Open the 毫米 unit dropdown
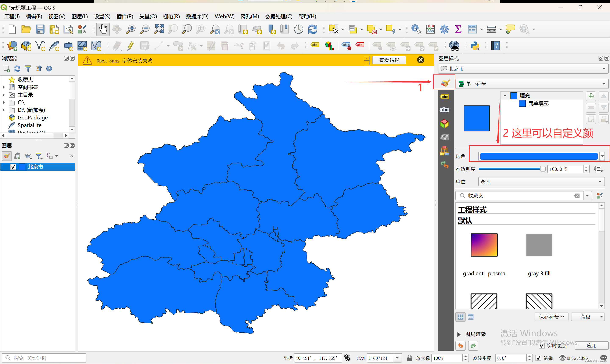 coord(541,182)
